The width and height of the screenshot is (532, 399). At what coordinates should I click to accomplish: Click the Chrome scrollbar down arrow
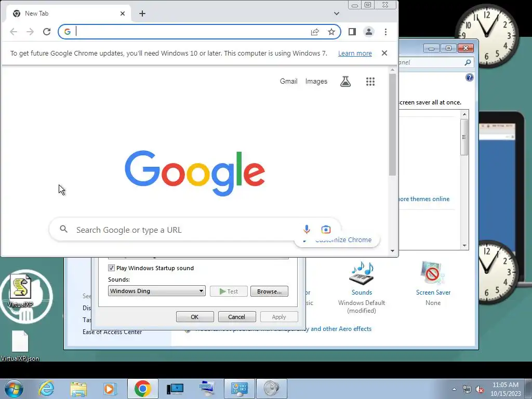coord(393,251)
